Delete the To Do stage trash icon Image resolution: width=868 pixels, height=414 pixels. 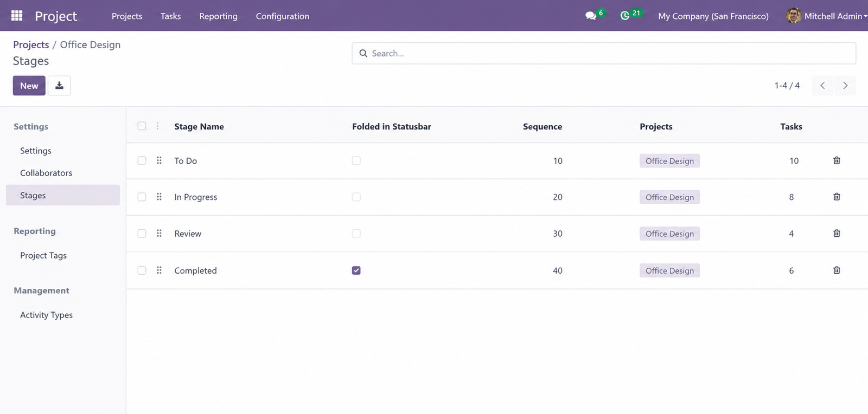click(x=837, y=160)
